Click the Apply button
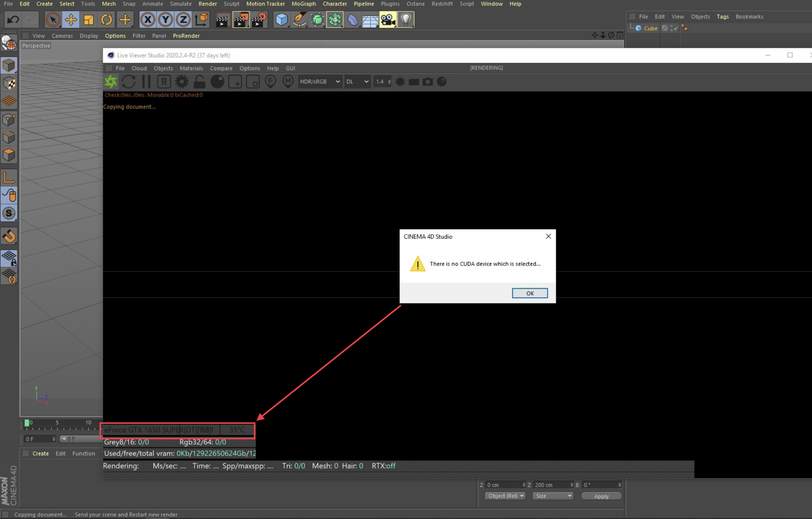The image size is (812, 519). [601, 496]
